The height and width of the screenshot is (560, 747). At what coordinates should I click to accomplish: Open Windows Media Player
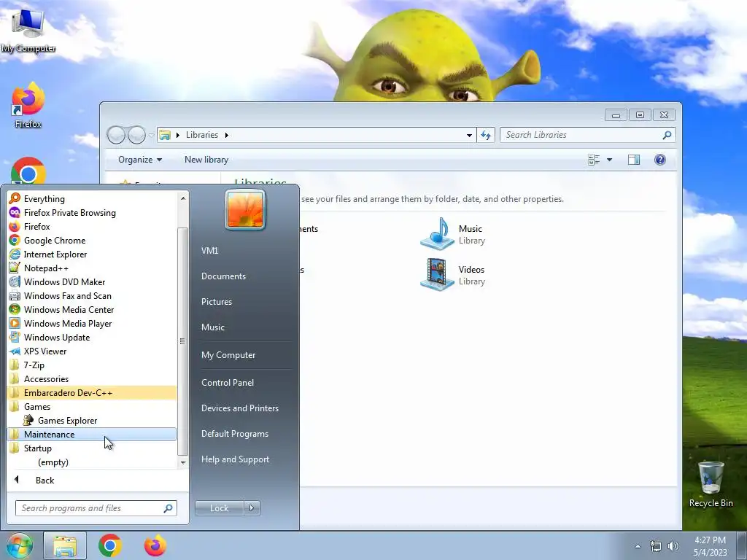[92, 323]
